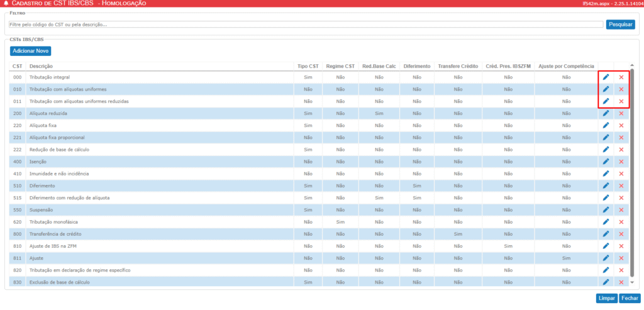The height and width of the screenshot is (310, 644).
Task: Delete the CST 010 row
Action: point(621,89)
